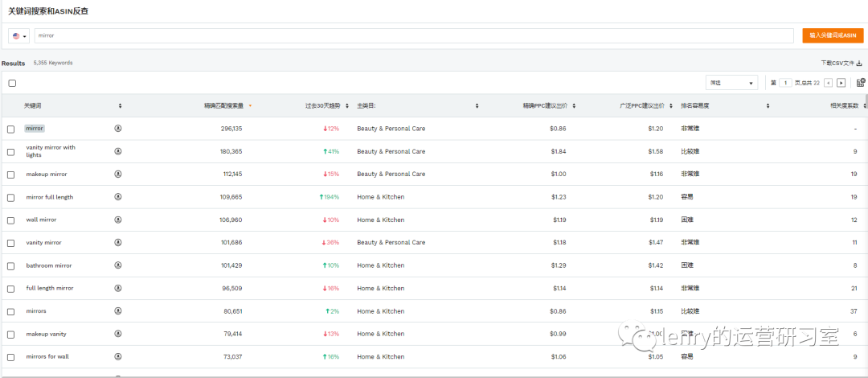Screen dimensions: 868x378
Task: Click keyword text full length mirror
Action: [x=49, y=288]
